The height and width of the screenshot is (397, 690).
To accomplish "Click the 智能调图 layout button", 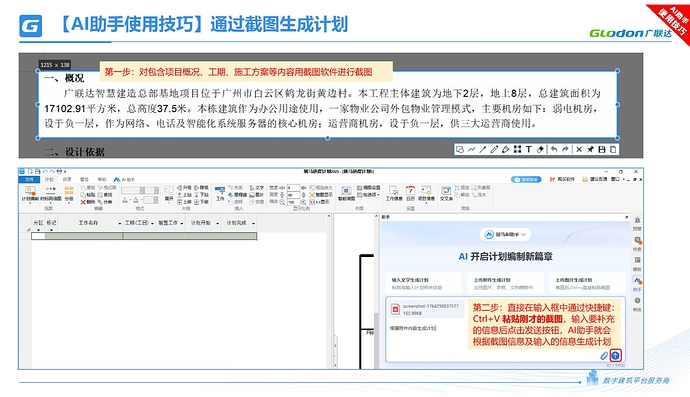I will point(346,194).
